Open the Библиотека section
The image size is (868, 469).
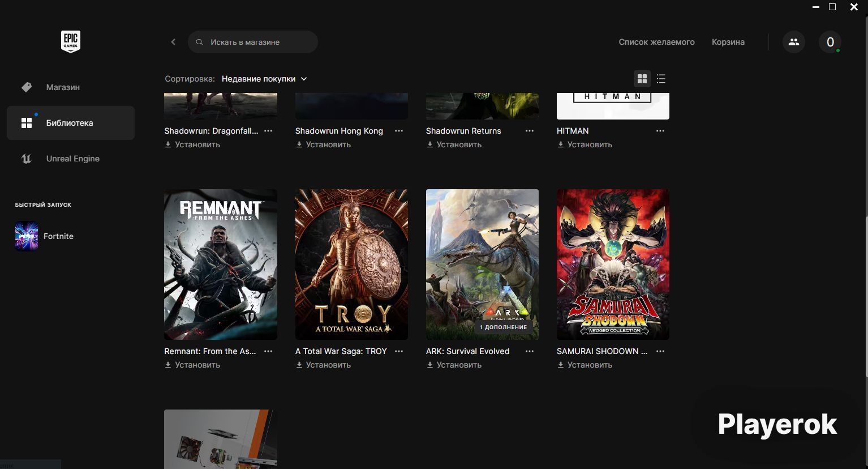click(x=71, y=123)
